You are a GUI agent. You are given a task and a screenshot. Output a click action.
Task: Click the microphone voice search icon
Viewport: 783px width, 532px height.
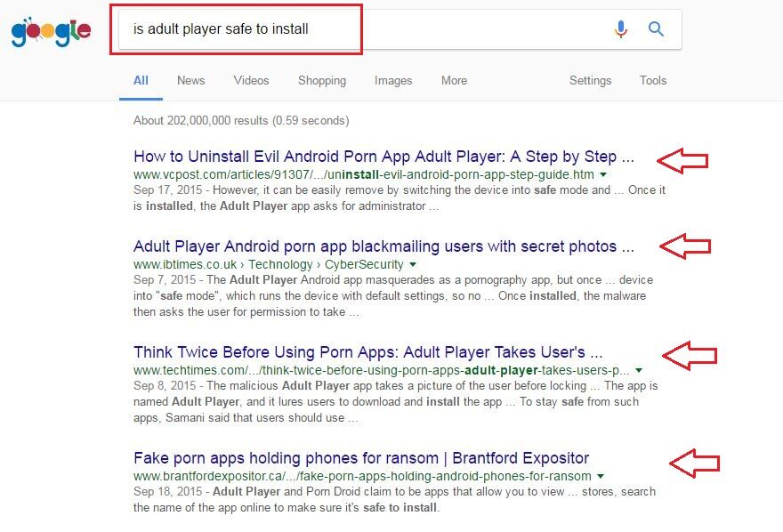621,29
